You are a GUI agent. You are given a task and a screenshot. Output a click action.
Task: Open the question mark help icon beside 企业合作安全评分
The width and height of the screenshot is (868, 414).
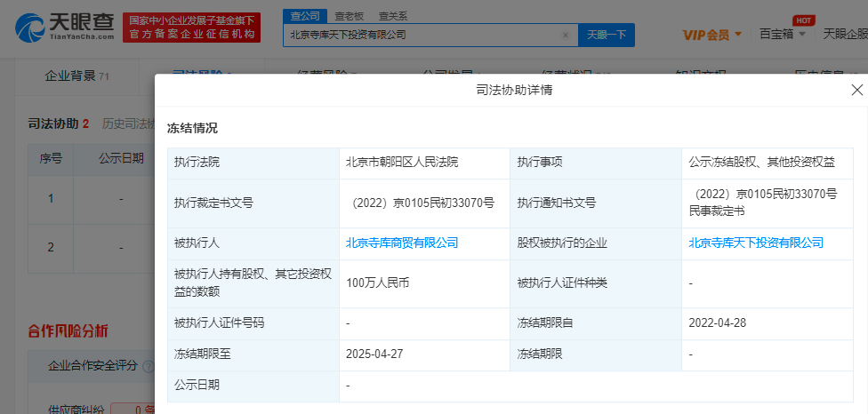[148, 366]
